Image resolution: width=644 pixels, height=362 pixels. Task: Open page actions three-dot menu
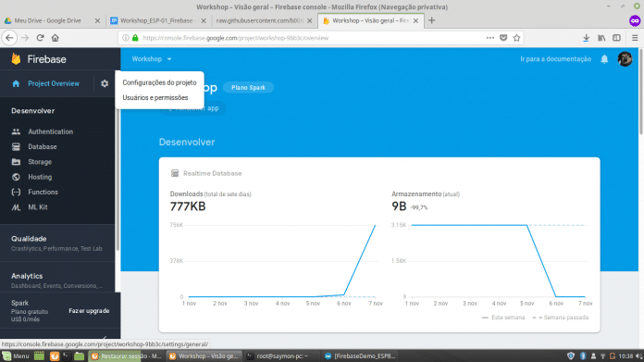(490, 38)
